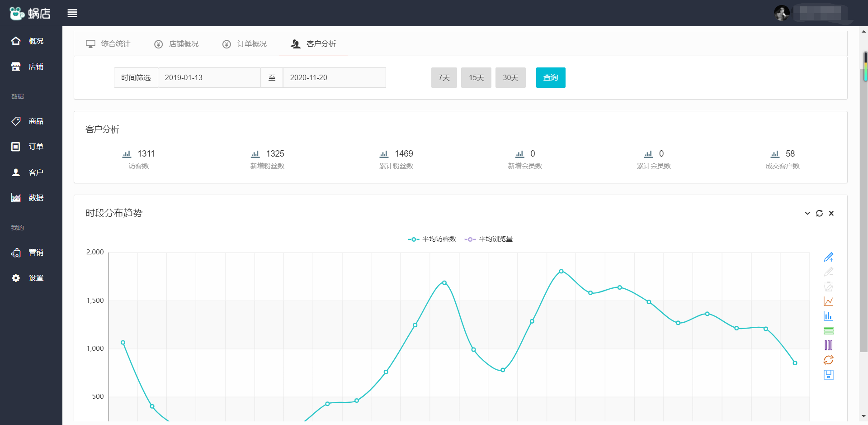Image resolution: width=868 pixels, height=425 pixels.
Task: Filter by 15天
Action: [476, 78]
